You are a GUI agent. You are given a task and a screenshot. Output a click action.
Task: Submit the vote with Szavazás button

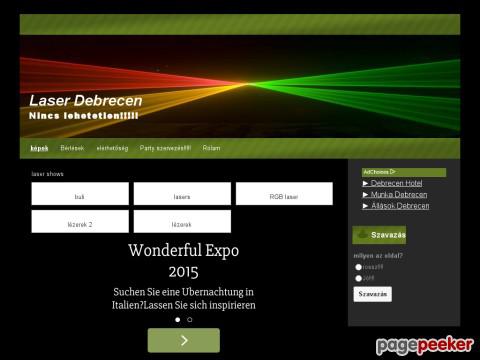pyautogui.click(x=373, y=294)
